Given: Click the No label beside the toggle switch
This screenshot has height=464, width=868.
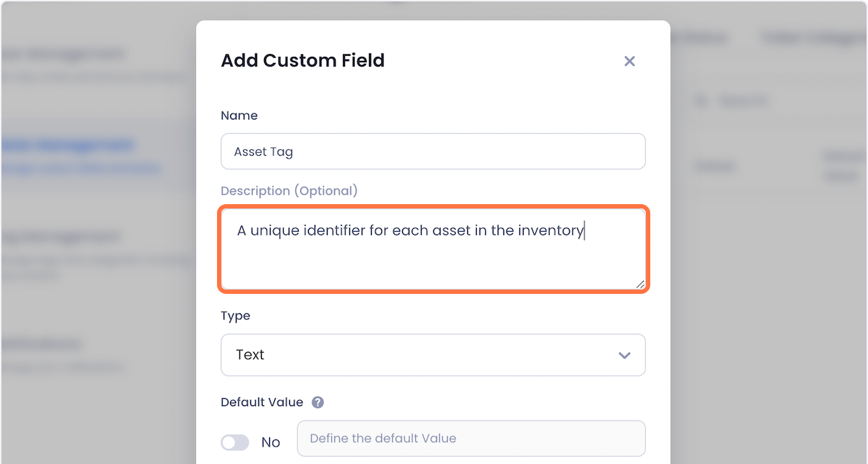Looking at the screenshot, I should (271, 442).
